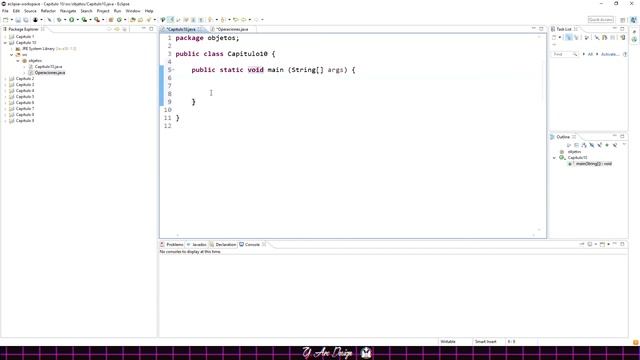This screenshot has height=360, width=640.
Task: Click Open Perspective icon near Quick Access
Action: click(x=622, y=20)
